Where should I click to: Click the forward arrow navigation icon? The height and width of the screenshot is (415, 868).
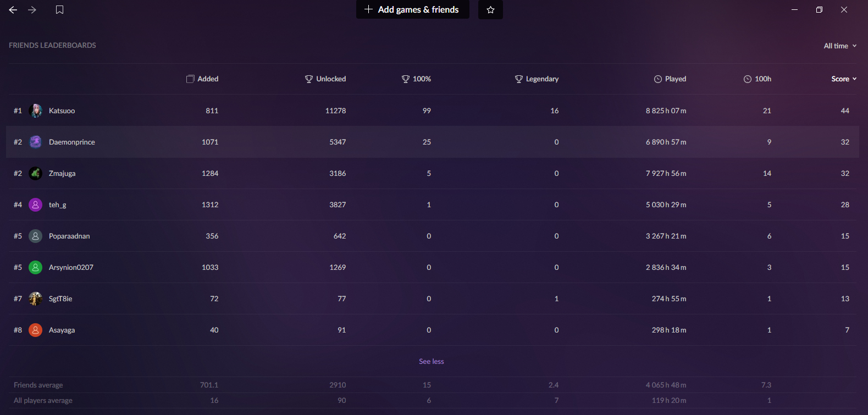(32, 10)
